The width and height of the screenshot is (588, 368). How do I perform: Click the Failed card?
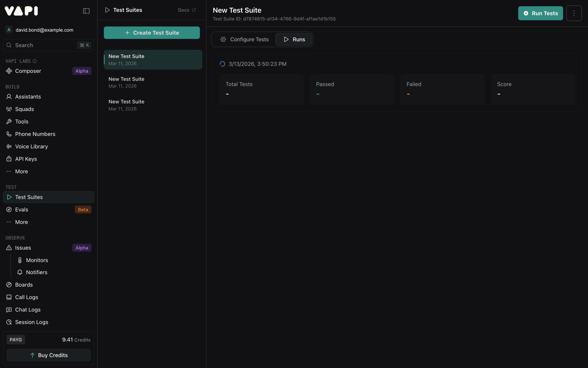pos(442,89)
